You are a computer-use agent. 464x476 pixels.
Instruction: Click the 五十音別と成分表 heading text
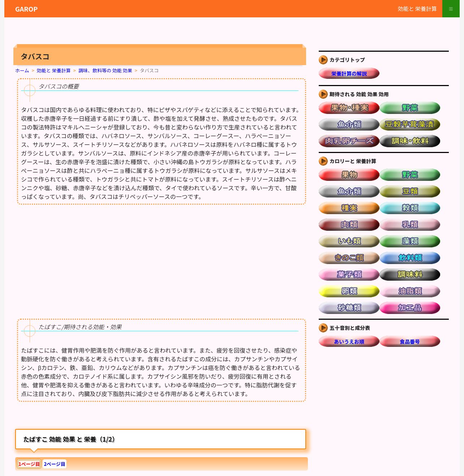pyautogui.click(x=350, y=328)
